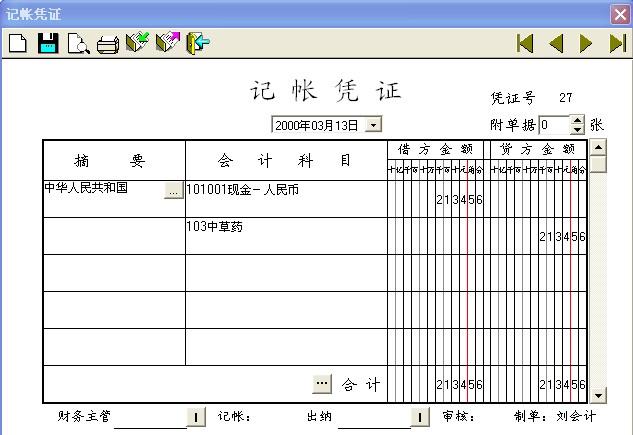Click the 附单据 number field
633x435 pixels.
555,125
